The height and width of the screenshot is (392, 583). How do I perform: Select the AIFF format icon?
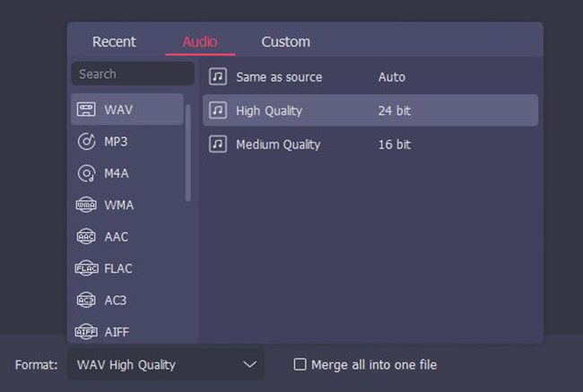pos(86,332)
